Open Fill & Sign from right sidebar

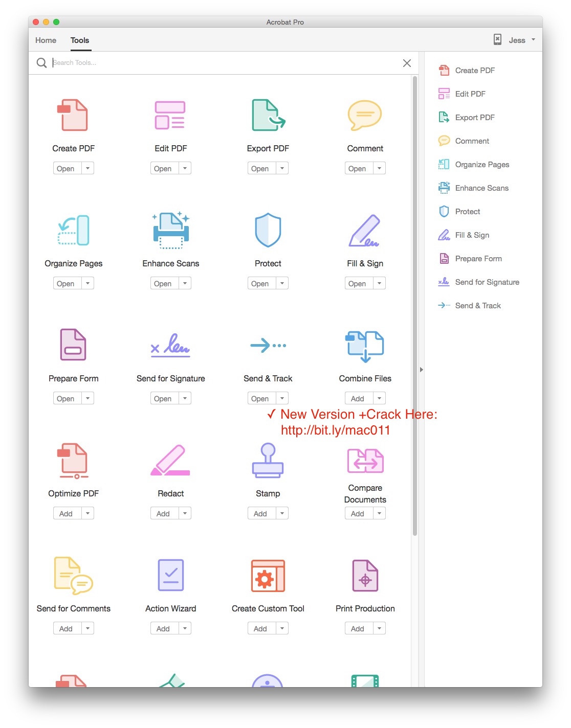point(464,235)
